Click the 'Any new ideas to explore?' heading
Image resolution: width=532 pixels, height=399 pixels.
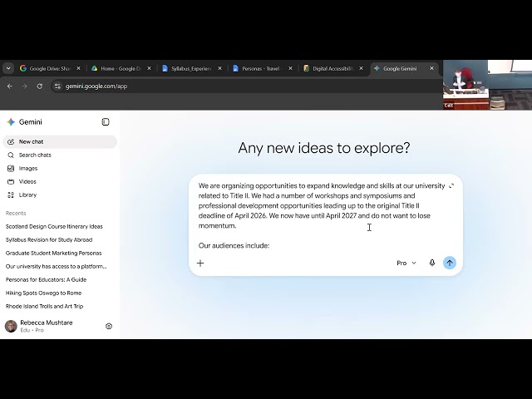tap(324, 148)
